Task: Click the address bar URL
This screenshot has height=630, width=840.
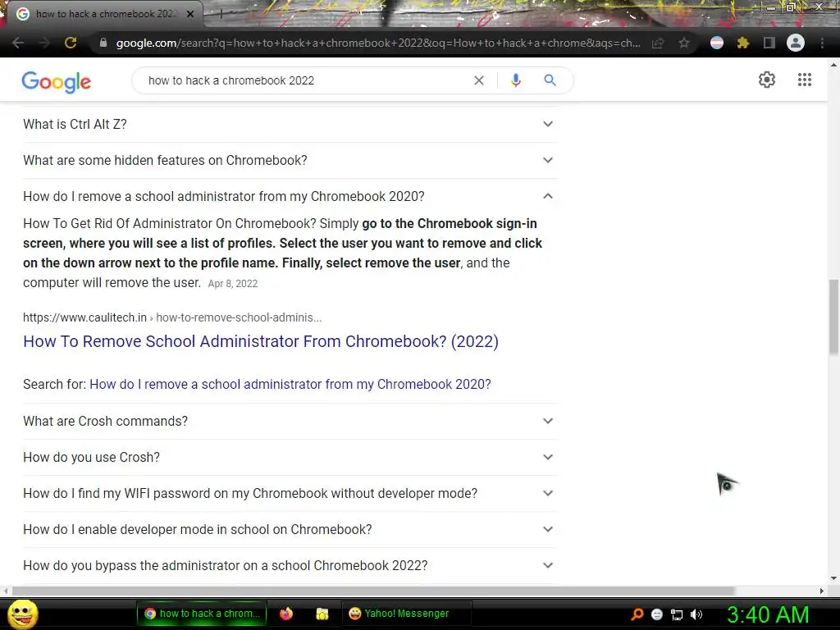Action: (x=378, y=43)
